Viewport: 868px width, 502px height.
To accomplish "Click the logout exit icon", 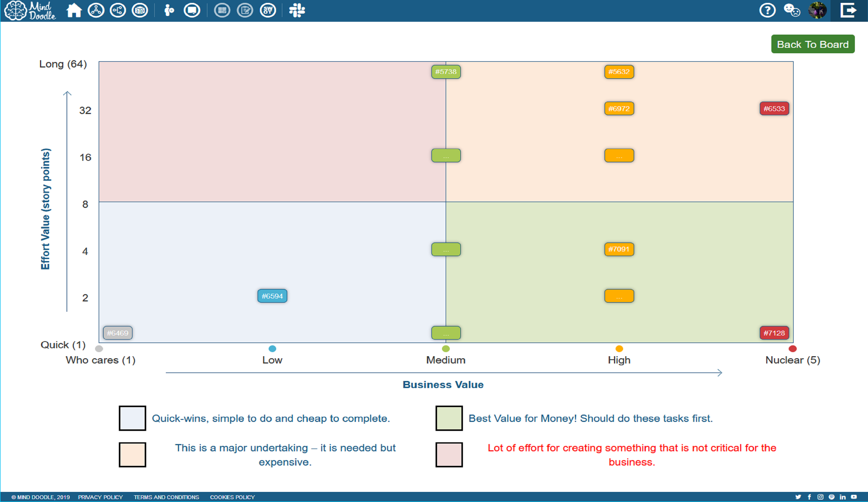I will tap(848, 10).
